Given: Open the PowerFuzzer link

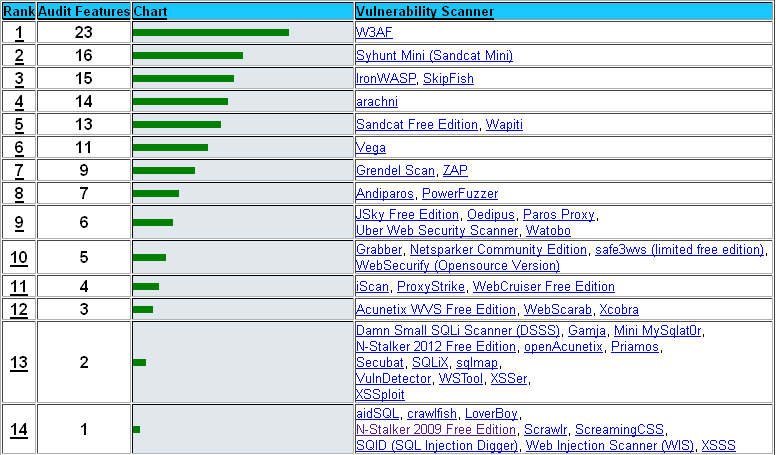Looking at the screenshot, I should click(x=460, y=194).
